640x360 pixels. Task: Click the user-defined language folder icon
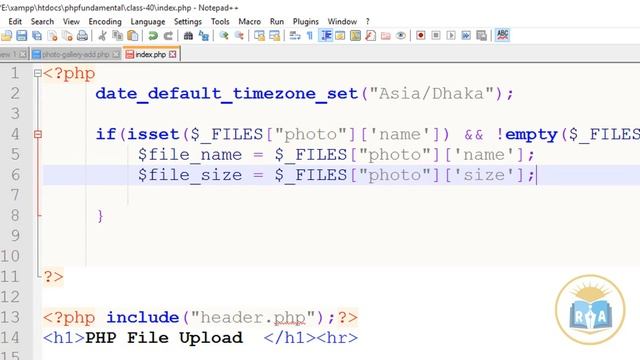(x=340, y=36)
